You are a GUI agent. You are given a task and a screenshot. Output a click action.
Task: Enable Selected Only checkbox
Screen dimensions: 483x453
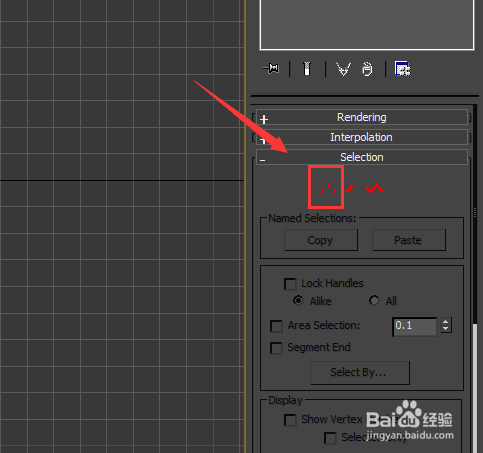click(x=330, y=438)
